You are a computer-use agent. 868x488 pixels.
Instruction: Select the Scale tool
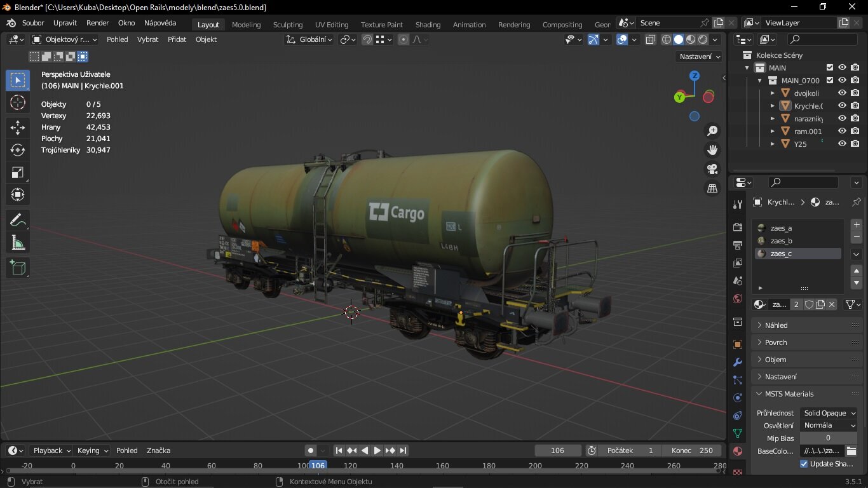[18, 172]
